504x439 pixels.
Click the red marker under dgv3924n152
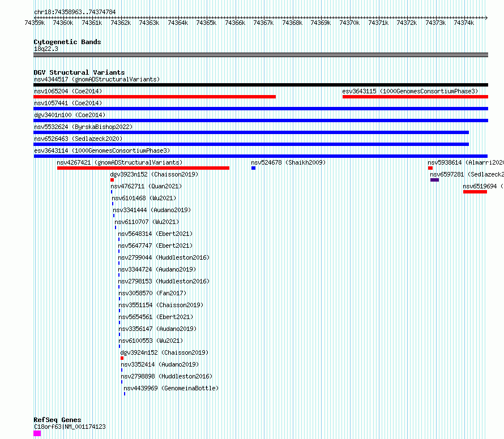122,358
